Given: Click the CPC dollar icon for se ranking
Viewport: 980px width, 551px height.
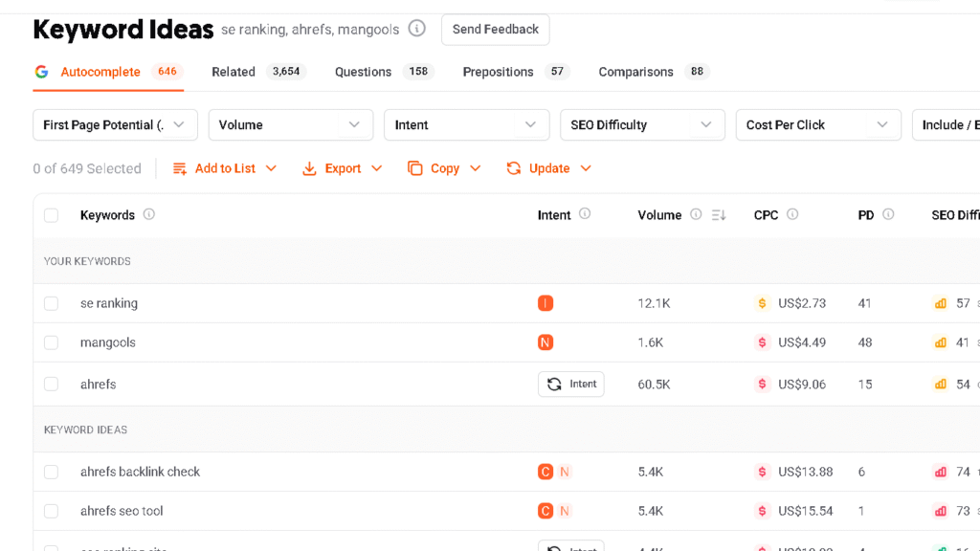Looking at the screenshot, I should point(762,303).
